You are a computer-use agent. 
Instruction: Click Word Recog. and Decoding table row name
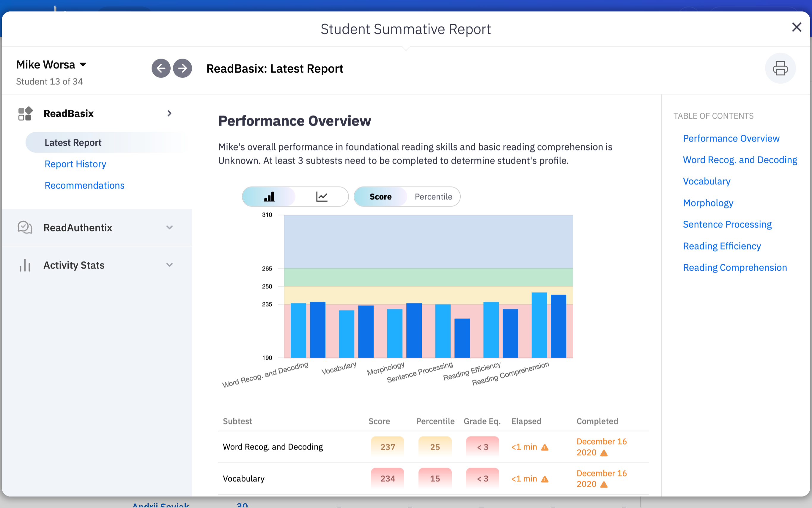click(273, 447)
